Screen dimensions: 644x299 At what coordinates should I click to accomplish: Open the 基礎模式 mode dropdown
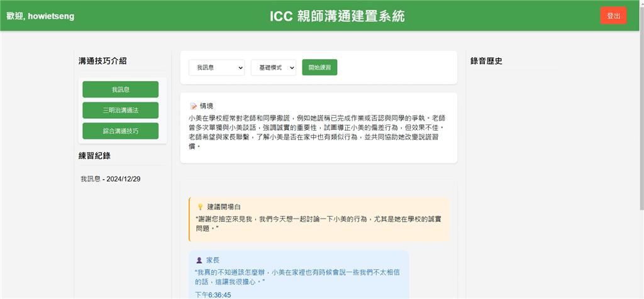(x=273, y=68)
